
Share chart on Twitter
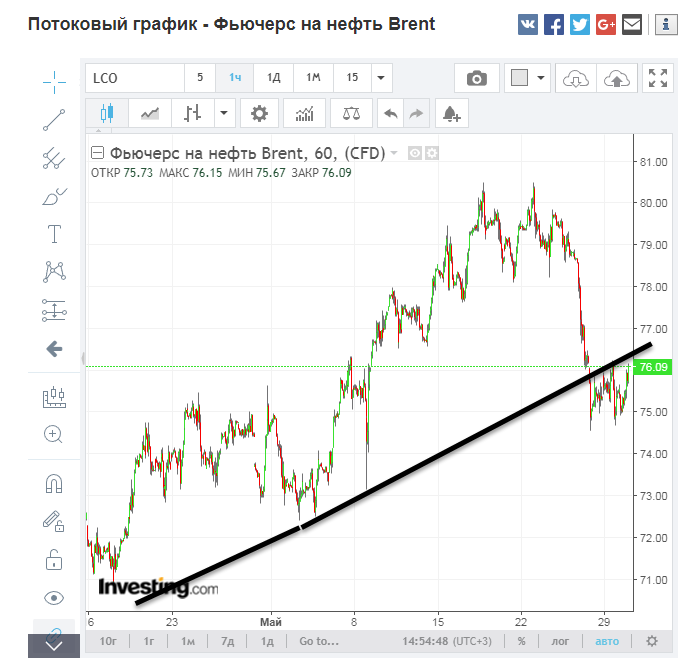[x=579, y=25]
